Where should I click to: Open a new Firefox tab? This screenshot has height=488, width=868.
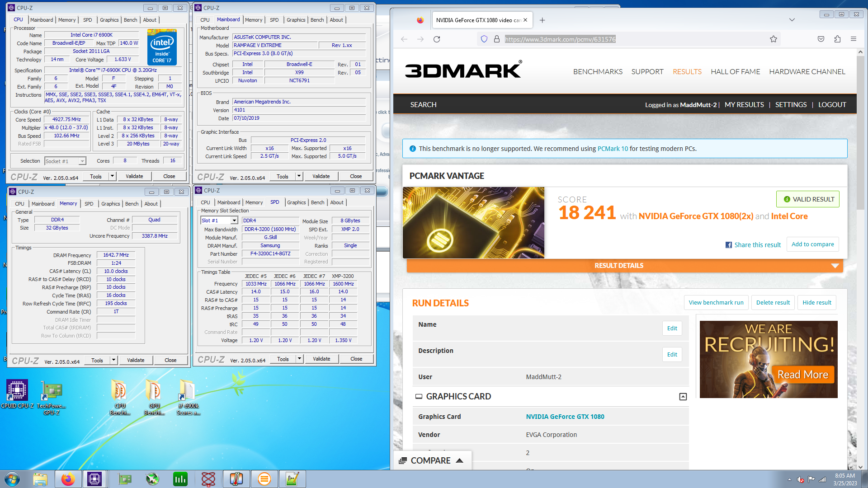542,20
